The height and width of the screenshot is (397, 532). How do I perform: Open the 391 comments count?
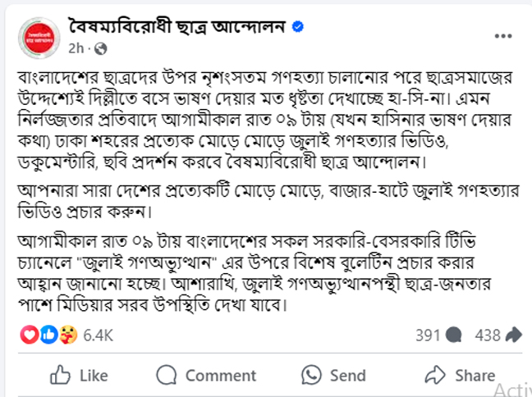(428, 335)
